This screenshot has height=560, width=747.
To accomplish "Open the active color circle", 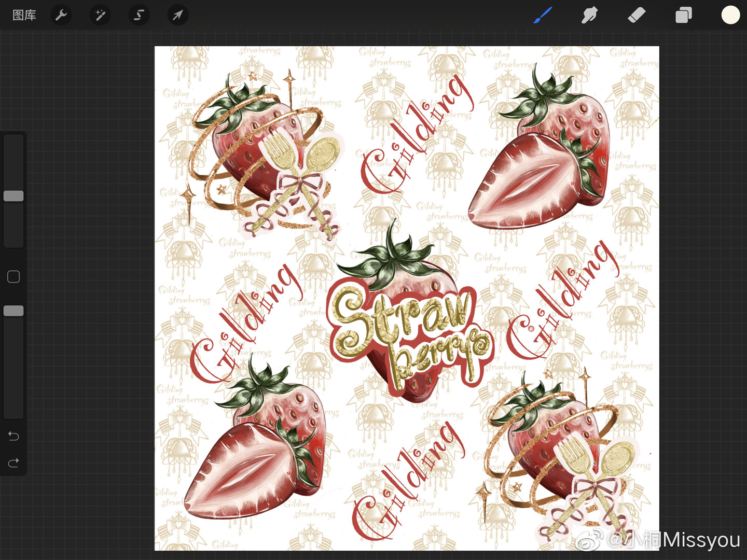I will coord(730,15).
